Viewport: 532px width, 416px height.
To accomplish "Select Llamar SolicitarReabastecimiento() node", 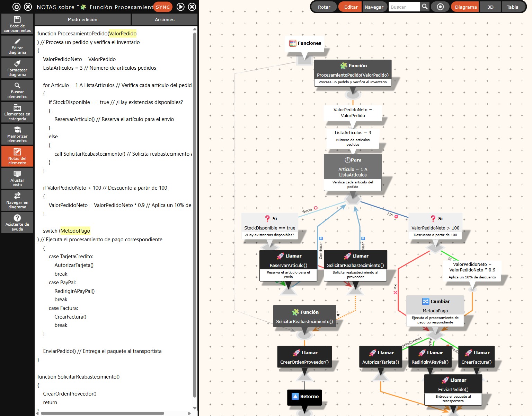I will point(355,266).
